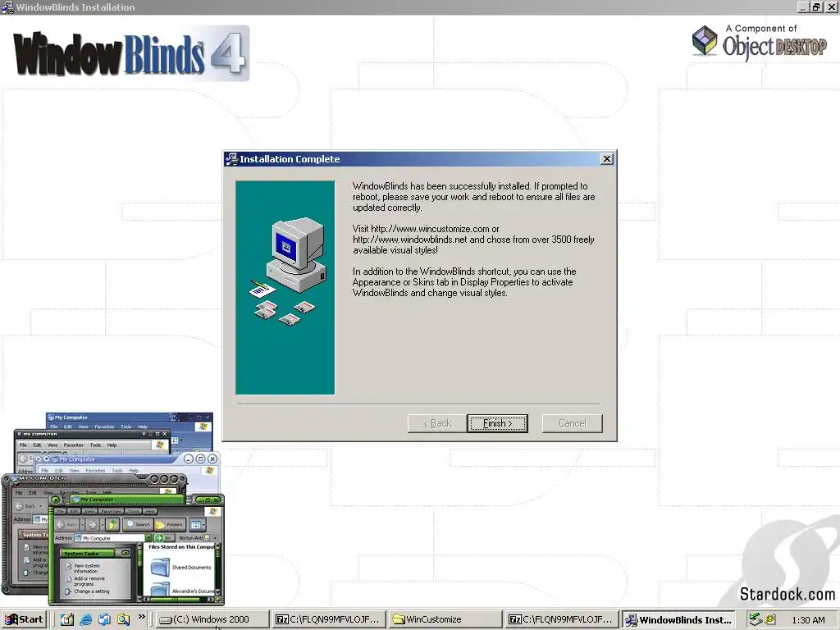Click the skinned windows preview image

point(113,508)
